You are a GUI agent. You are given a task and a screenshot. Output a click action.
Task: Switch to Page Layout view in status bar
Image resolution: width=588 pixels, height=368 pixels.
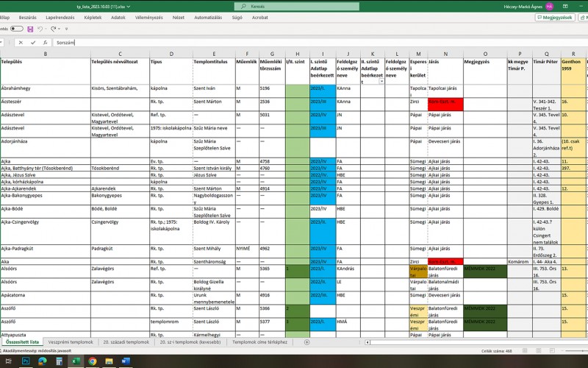point(539,351)
